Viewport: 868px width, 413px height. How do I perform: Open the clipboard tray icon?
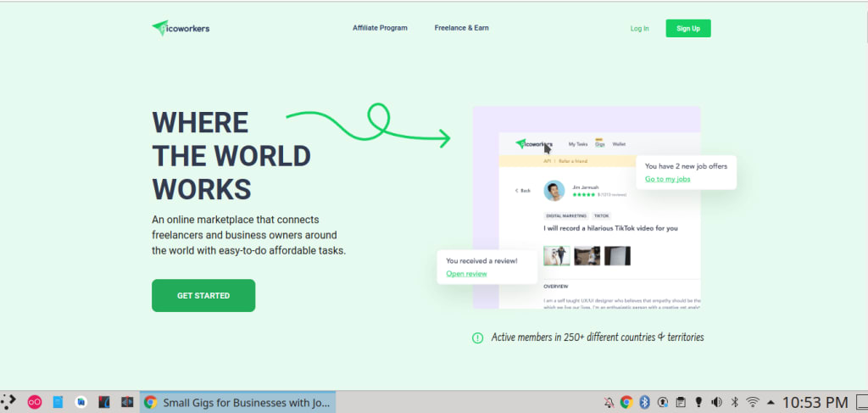point(681,402)
